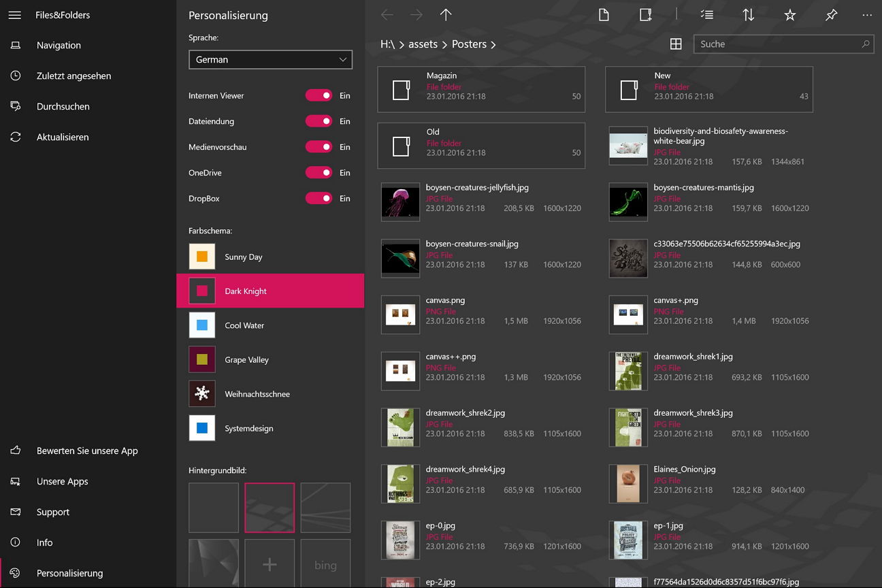Apply the Systemdesign color scheme
This screenshot has width=882, height=588.
click(270, 429)
